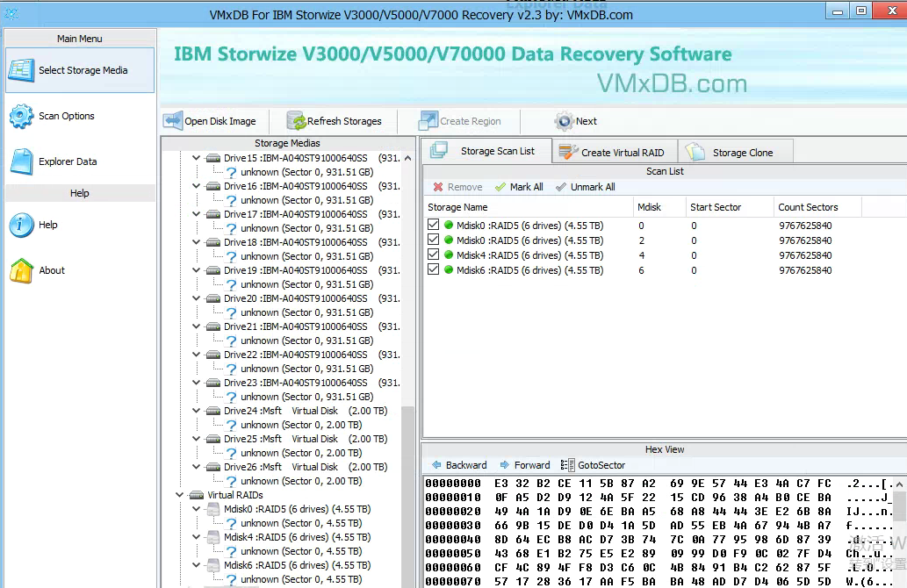Click the Create Region toolbar button
The width and height of the screenshot is (907, 588).
460,121
